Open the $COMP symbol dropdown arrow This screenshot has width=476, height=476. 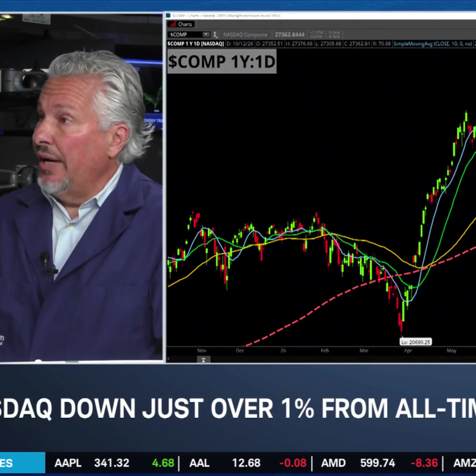pos(206,34)
